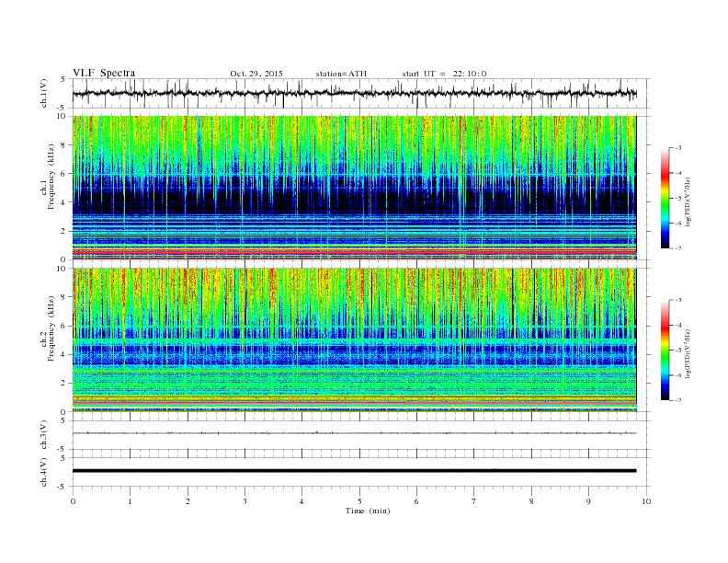The width and height of the screenshot is (728, 563).
Task: Click time axis tick label "5"
Action: tap(359, 501)
